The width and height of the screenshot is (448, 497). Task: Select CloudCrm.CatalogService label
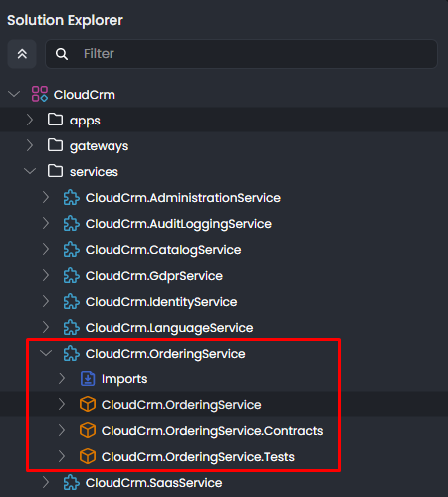coord(163,250)
